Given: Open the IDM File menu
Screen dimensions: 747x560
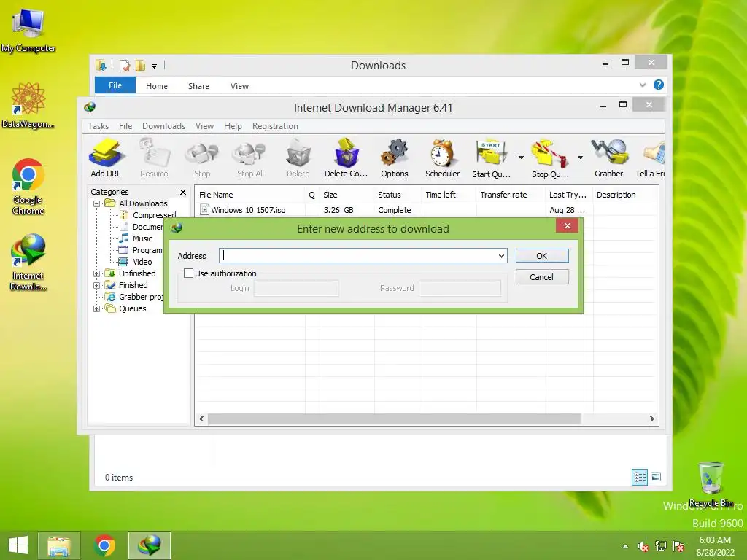Looking at the screenshot, I should [x=125, y=126].
